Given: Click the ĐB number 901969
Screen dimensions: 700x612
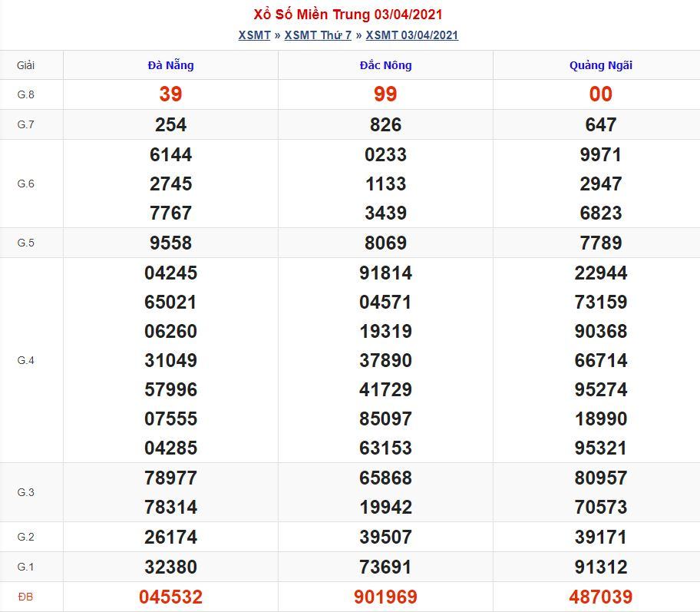Looking at the screenshot, I should pos(386,597).
